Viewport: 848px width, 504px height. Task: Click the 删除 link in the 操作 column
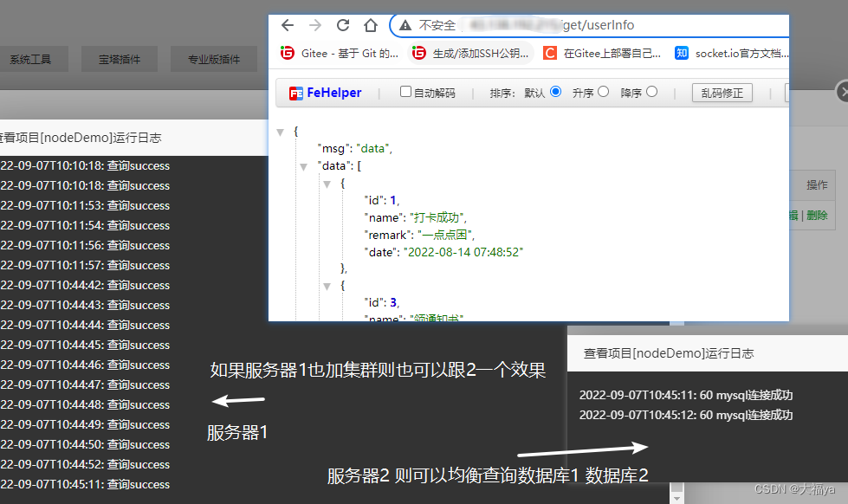[x=818, y=215]
